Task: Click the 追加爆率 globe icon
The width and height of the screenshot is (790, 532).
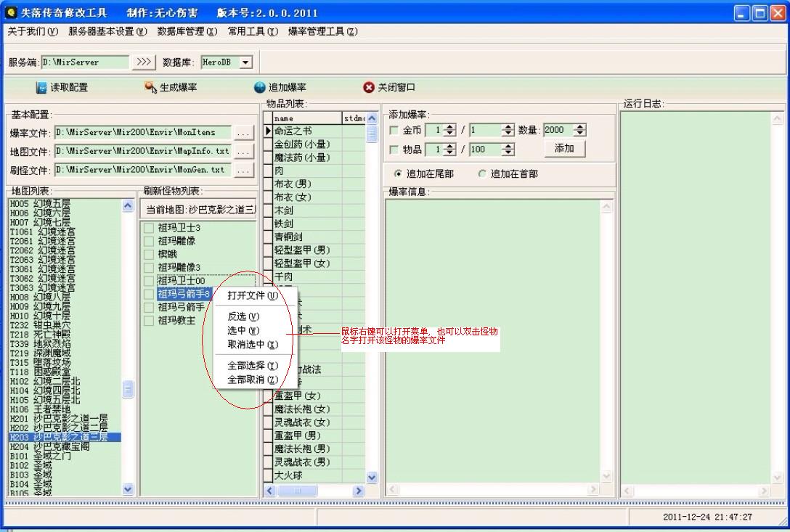Action: click(260, 88)
